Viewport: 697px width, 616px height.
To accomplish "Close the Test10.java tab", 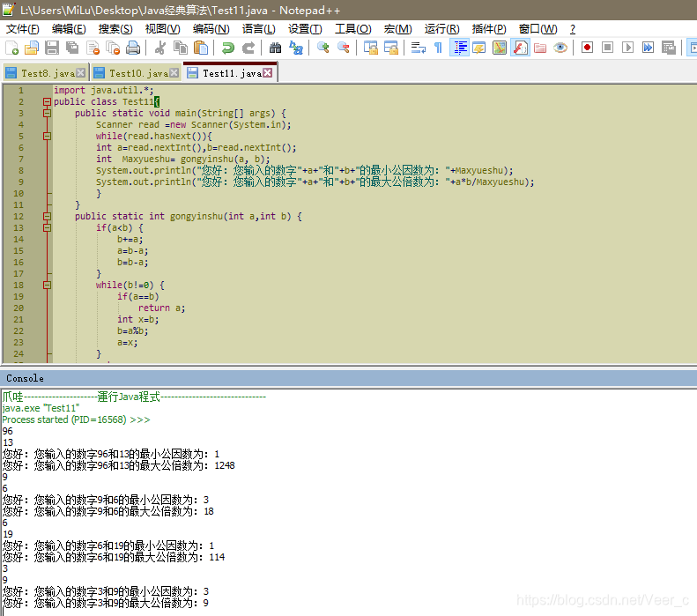I will coord(174,73).
